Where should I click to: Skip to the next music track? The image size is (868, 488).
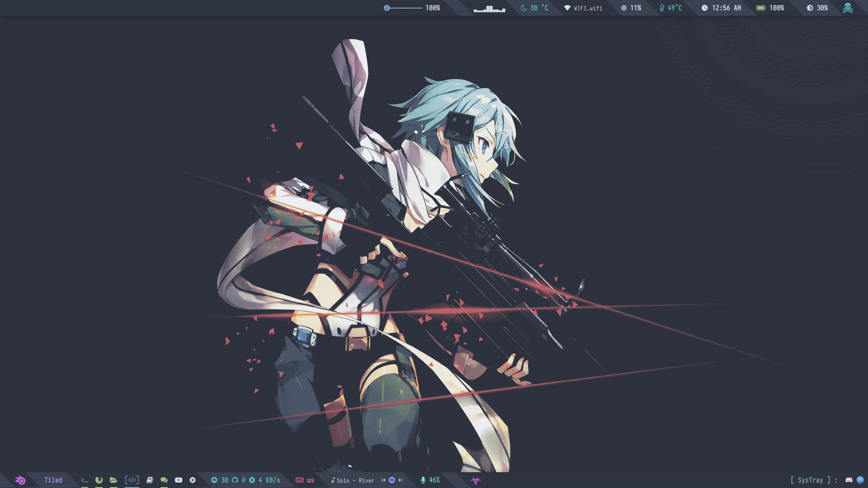pyautogui.click(x=401, y=480)
